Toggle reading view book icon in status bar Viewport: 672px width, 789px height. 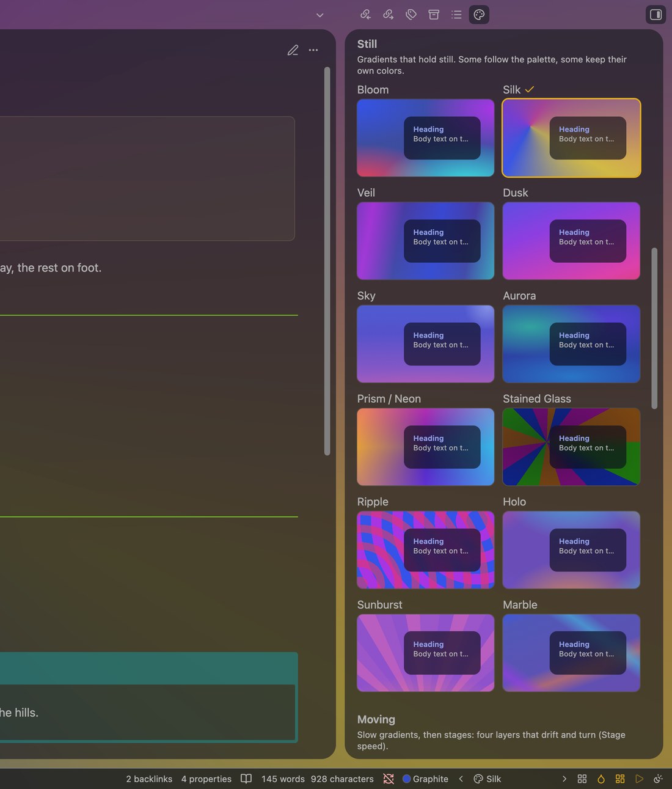point(246,779)
